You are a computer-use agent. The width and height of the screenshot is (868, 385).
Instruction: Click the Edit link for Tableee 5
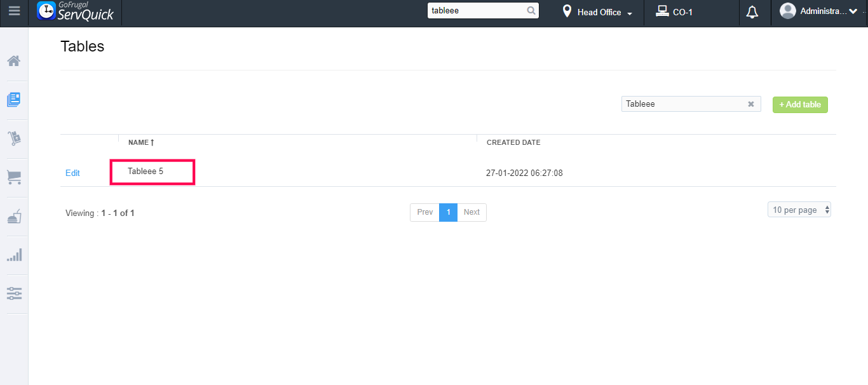[72, 173]
